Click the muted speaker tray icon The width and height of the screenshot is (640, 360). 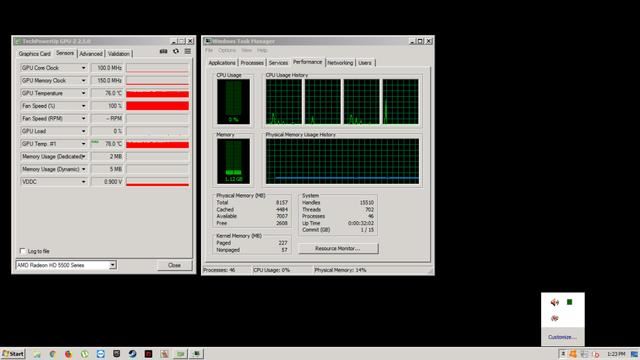click(554, 302)
